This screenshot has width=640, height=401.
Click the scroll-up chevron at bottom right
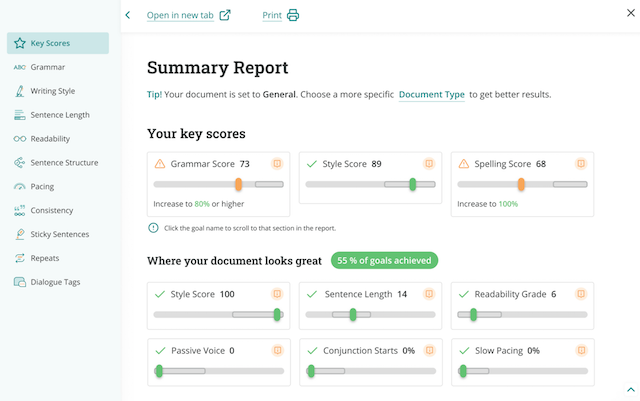630,389
